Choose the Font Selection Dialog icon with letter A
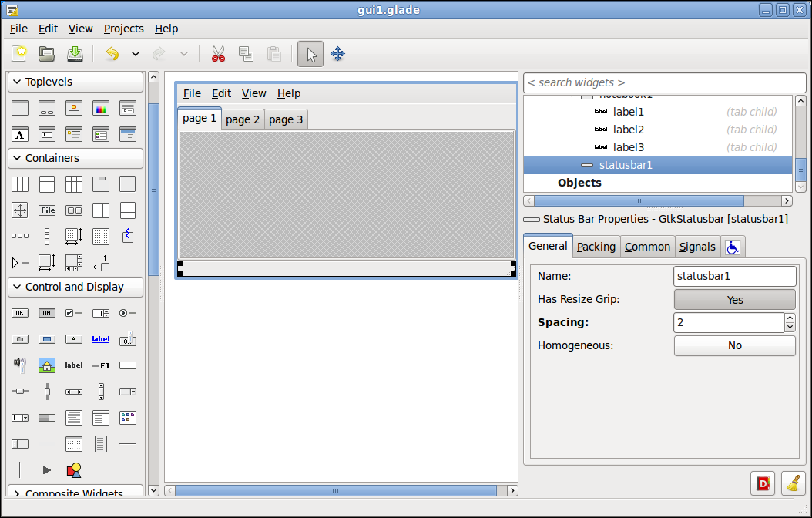 coord(20,135)
